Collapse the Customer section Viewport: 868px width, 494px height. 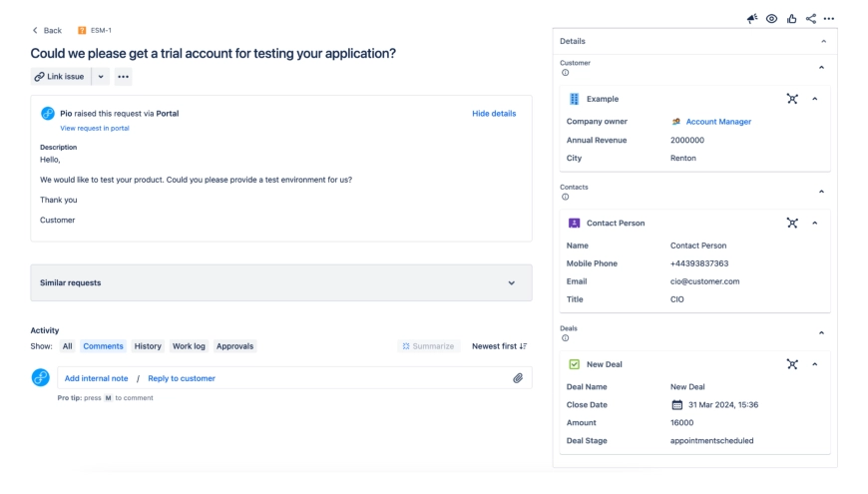tap(821, 68)
